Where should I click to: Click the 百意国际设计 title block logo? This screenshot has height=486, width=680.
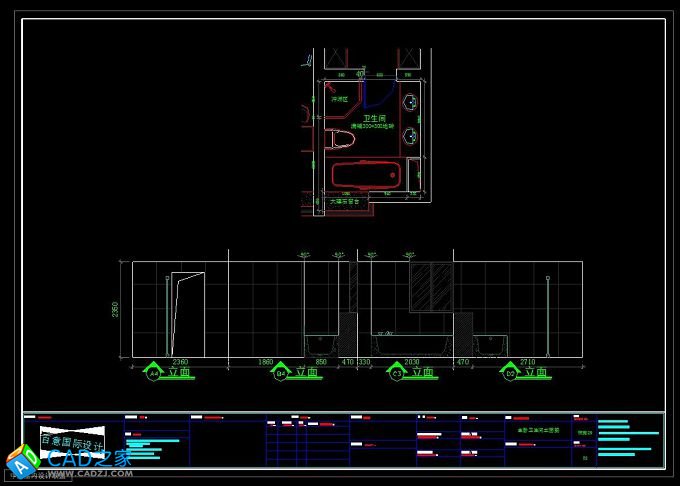tap(72, 443)
